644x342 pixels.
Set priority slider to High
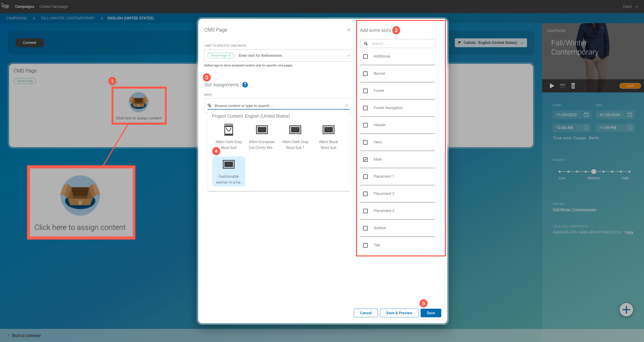coord(630,172)
